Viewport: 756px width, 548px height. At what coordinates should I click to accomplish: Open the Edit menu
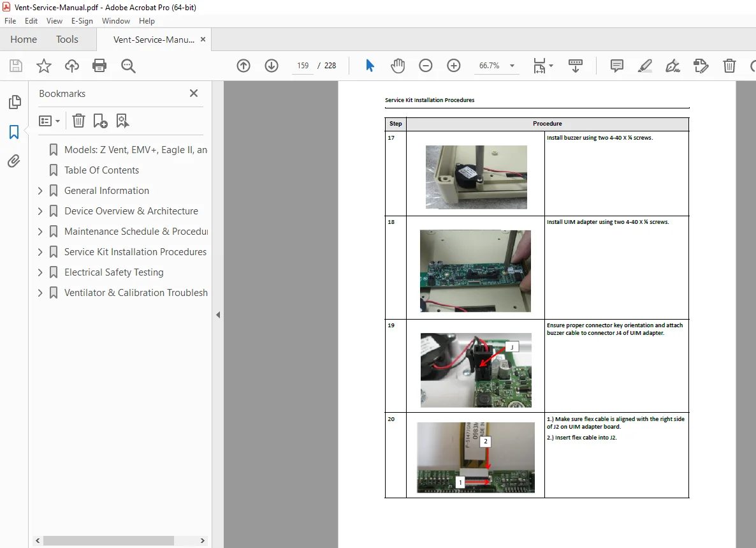point(31,21)
